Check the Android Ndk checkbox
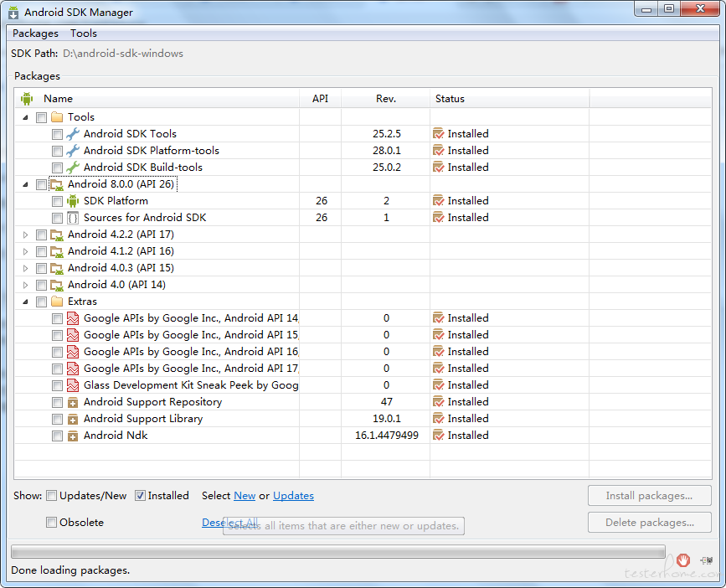The height and width of the screenshot is (588, 726). pyautogui.click(x=57, y=436)
